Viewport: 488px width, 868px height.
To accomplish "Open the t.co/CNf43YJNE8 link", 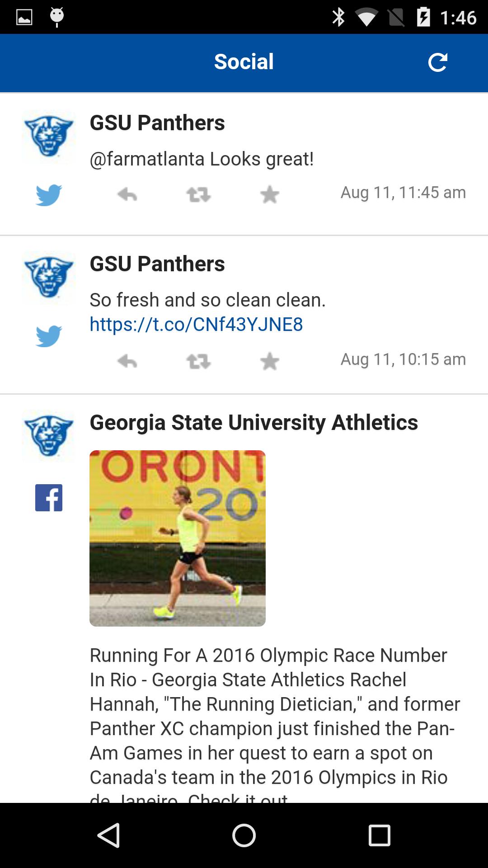I will [x=196, y=324].
